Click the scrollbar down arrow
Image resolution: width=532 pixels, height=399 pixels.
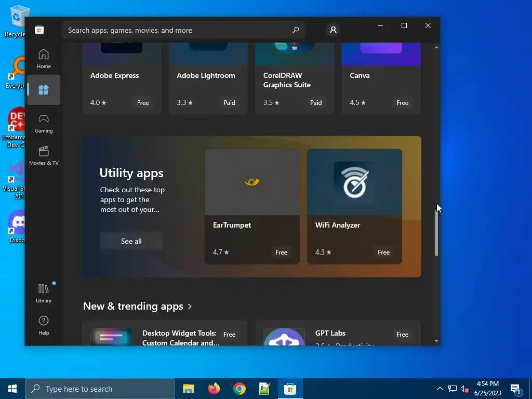coord(436,341)
